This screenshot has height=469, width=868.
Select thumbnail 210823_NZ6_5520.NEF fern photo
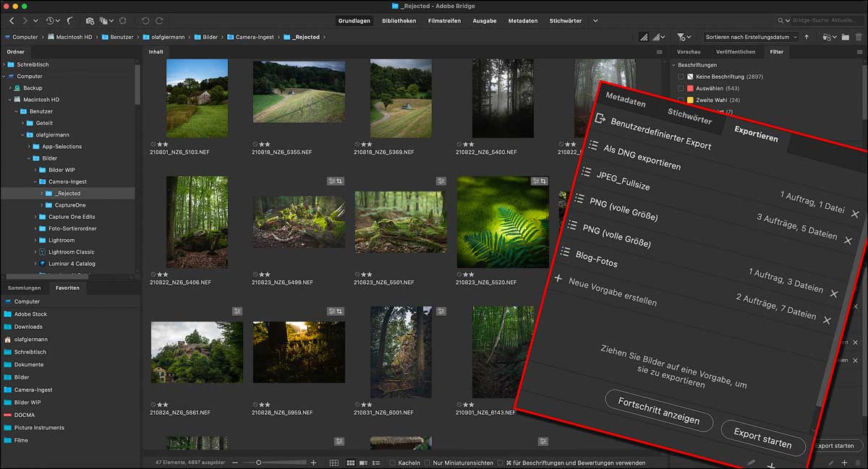(503, 222)
